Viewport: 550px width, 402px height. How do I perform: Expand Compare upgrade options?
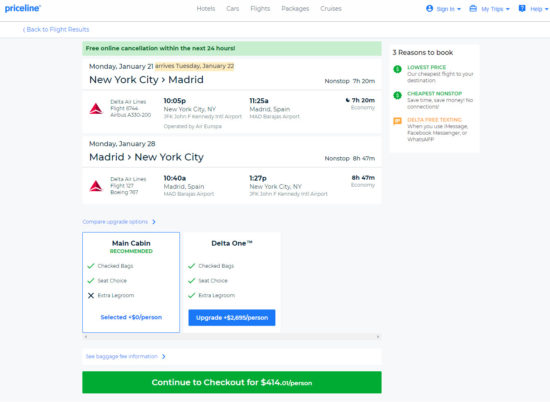119,222
